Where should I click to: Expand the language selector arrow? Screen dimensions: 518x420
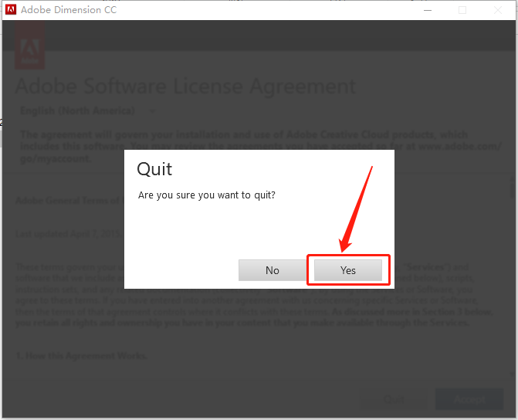(x=152, y=111)
